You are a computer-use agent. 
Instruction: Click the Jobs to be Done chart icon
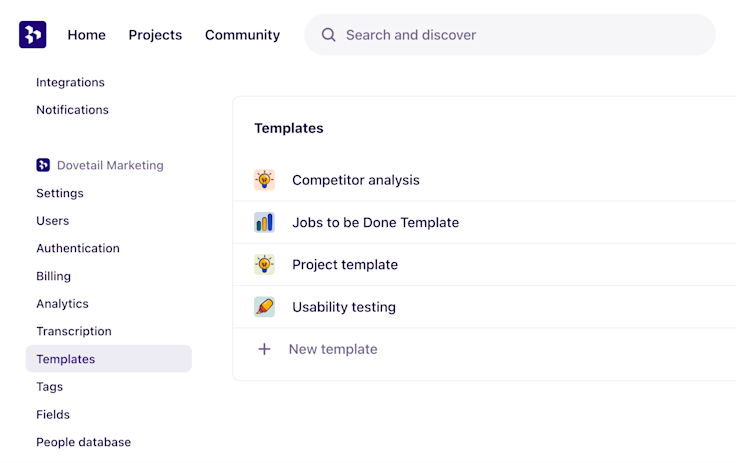pos(264,222)
